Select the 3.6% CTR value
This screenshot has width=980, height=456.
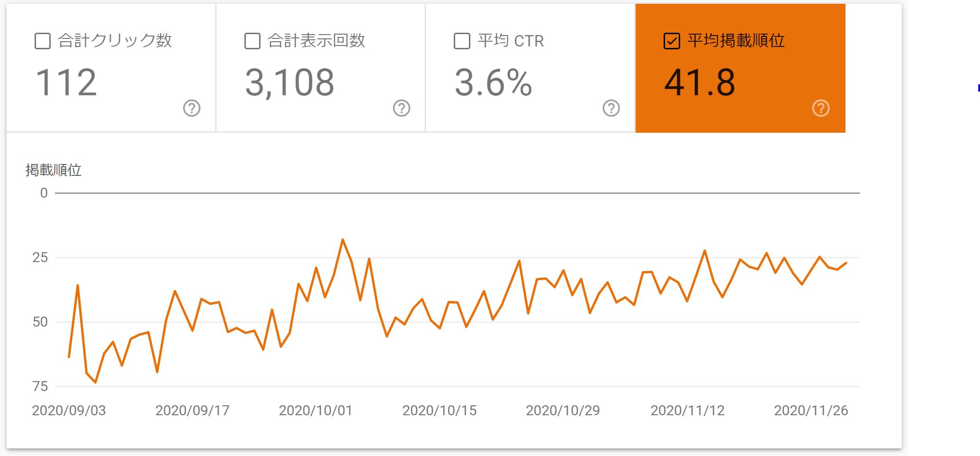(493, 82)
